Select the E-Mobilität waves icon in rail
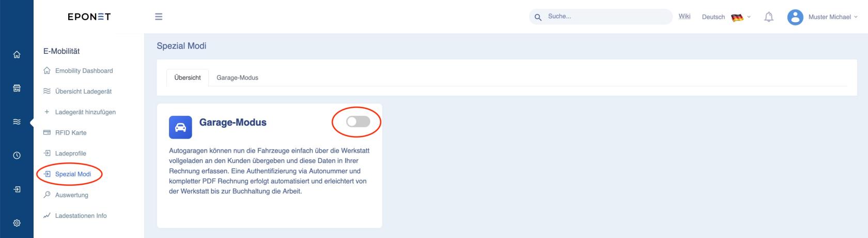The width and height of the screenshot is (868, 238). pos(17,122)
